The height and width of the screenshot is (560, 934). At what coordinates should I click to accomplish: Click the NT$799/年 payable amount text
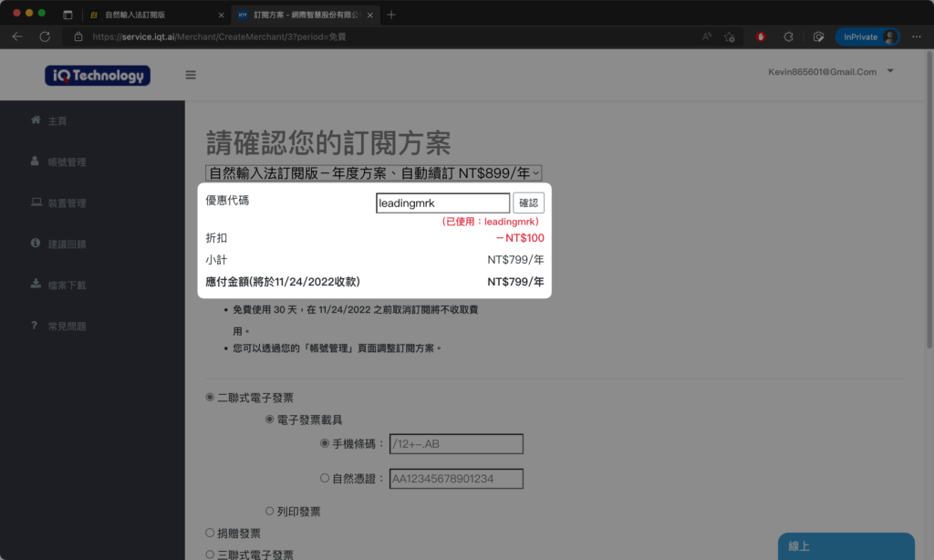pyautogui.click(x=515, y=282)
